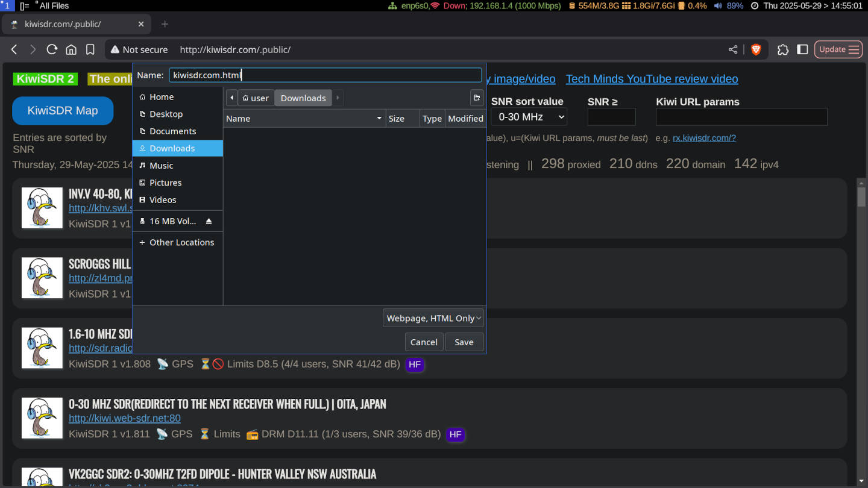This screenshot has width=868, height=488.
Task: Open Other Locations in file dialog
Action: (x=178, y=242)
